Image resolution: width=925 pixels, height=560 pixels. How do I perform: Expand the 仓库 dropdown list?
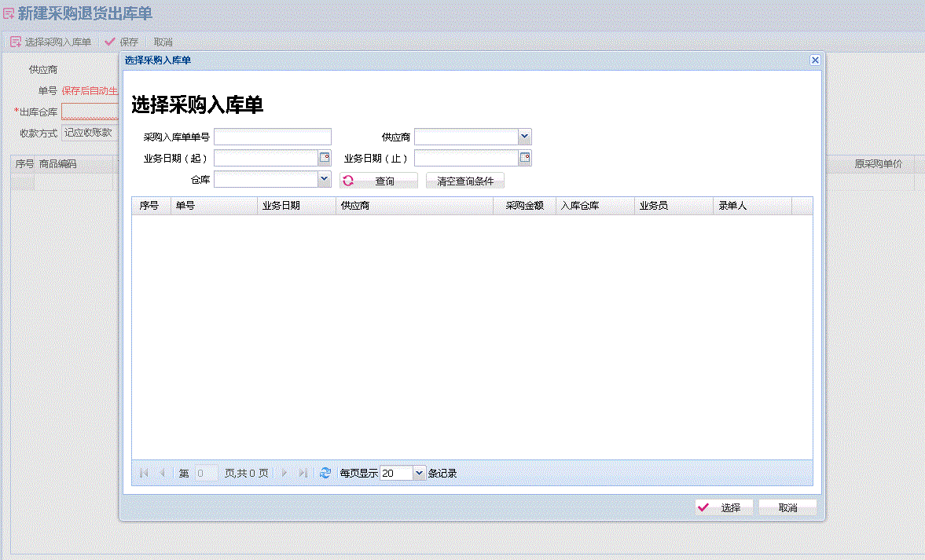(325, 179)
